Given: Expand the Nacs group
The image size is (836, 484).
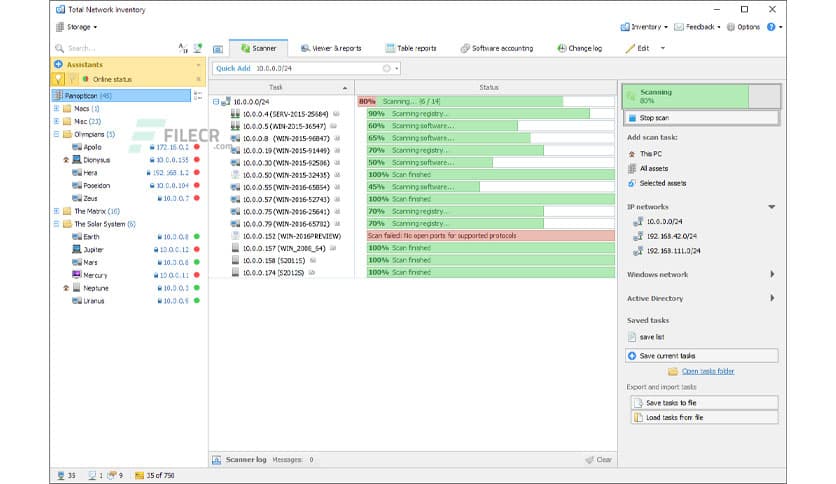Looking at the screenshot, I should pyautogui.click(x=57, y=108).
